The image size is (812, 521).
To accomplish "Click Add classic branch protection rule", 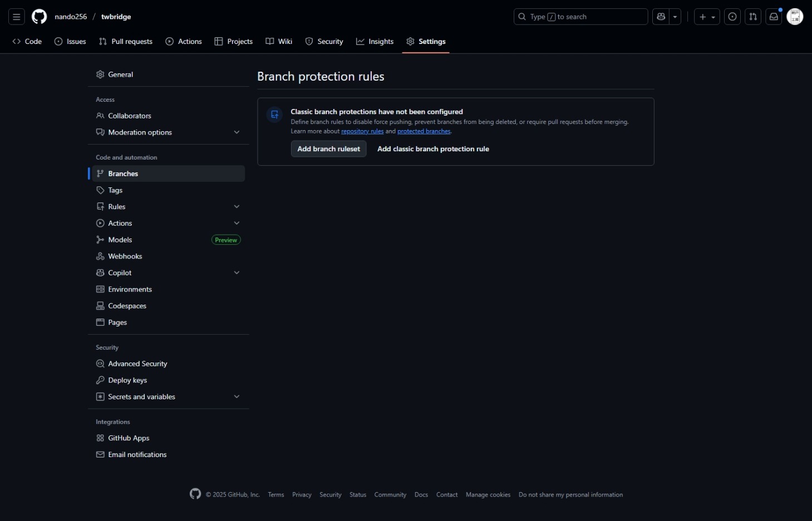I will 433,149.
